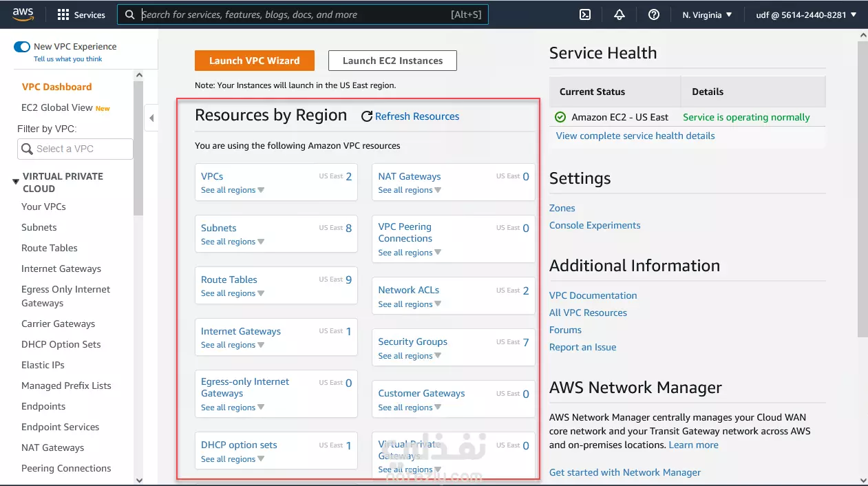868x486 pixels.
Task: Open the N. Virginia region dropdown
Action: (x=707, y=14)
